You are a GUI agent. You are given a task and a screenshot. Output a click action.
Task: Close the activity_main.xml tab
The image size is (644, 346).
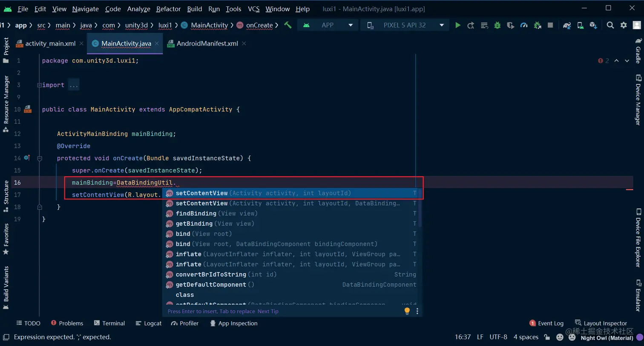point(81,43)
